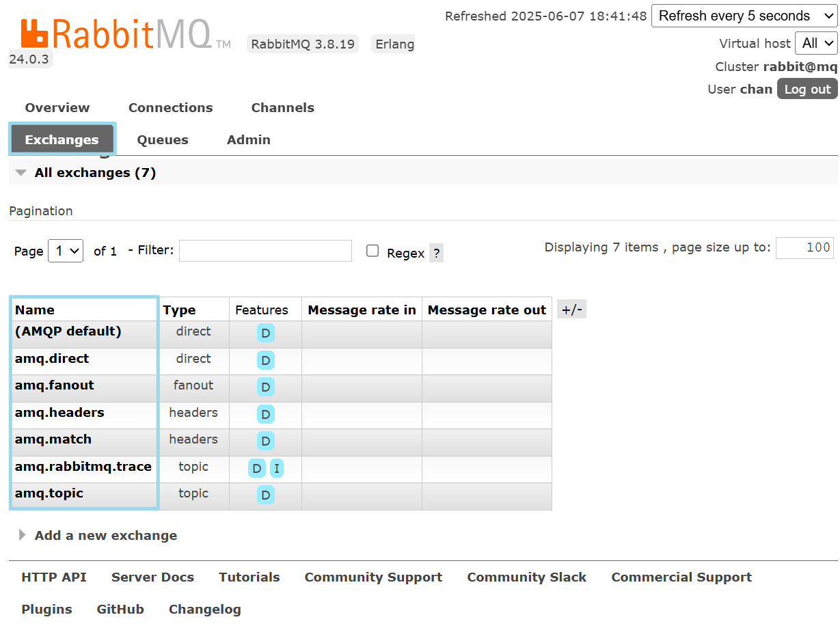Open the HTTP API footer link

(x=54, y=577)
